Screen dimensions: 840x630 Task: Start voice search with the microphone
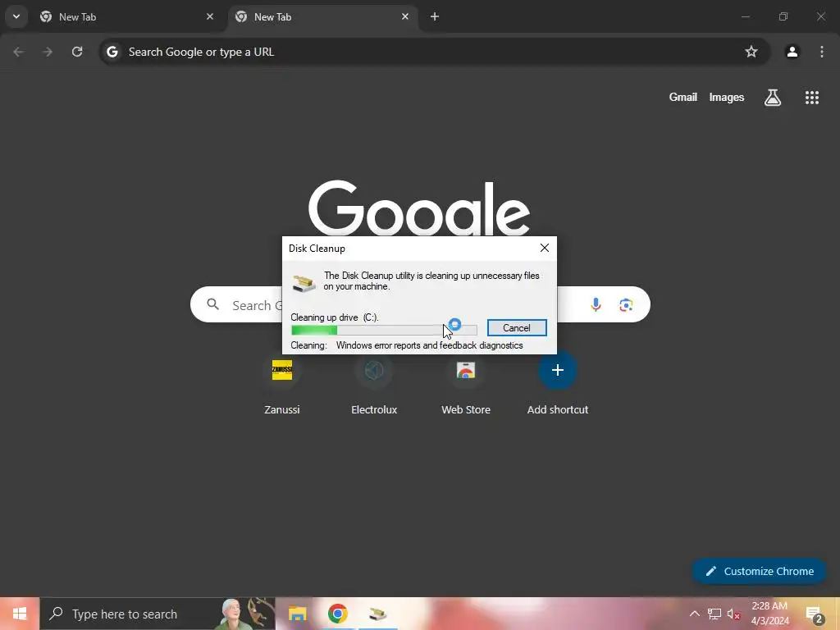tap(596, 304)
